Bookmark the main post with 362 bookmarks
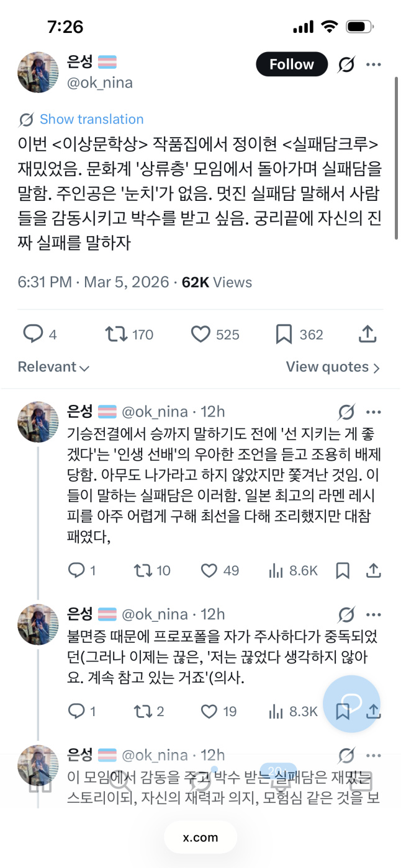This screenshot has width=401, height=868. (x=284, y=334)
